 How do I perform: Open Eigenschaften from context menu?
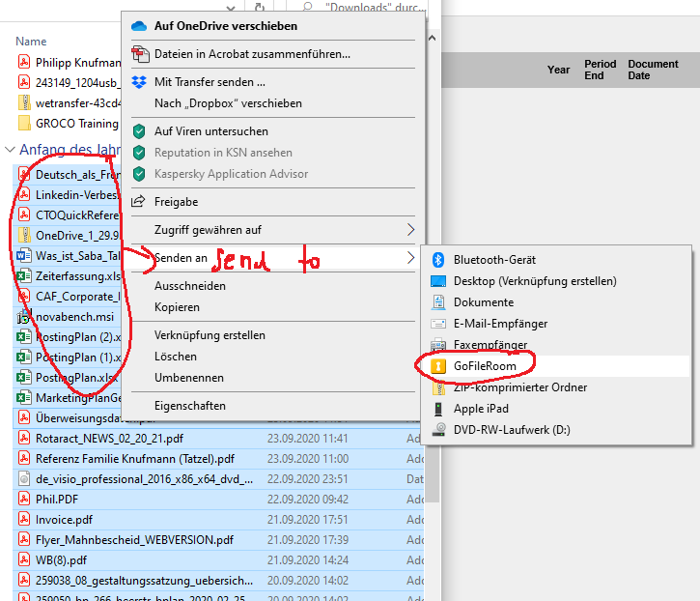point(273,406)
